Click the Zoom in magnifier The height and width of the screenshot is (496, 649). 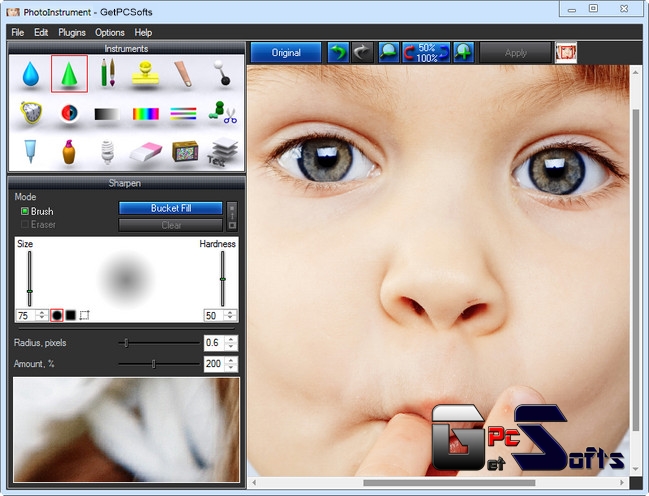pyautogui.click(x=464, y=53)
